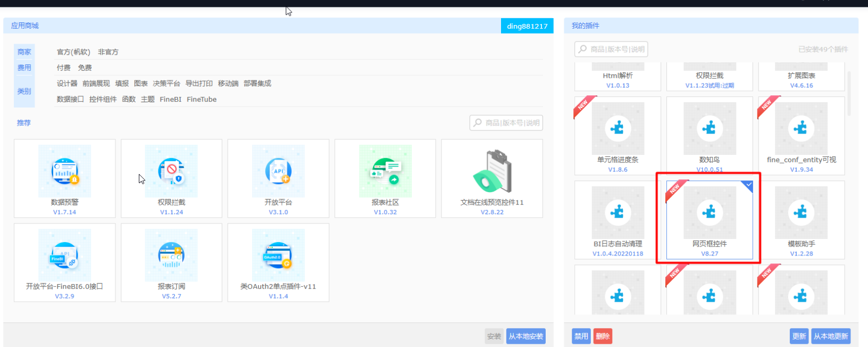Click the magnifier icon in store search
Screen dimensions: 868x347
(x=478, y=122)
